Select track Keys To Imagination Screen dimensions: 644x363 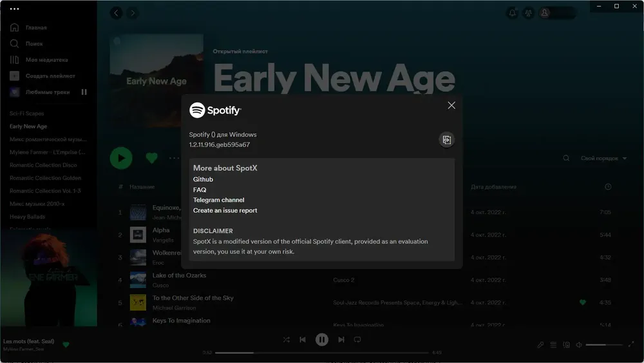pos(181,320)
